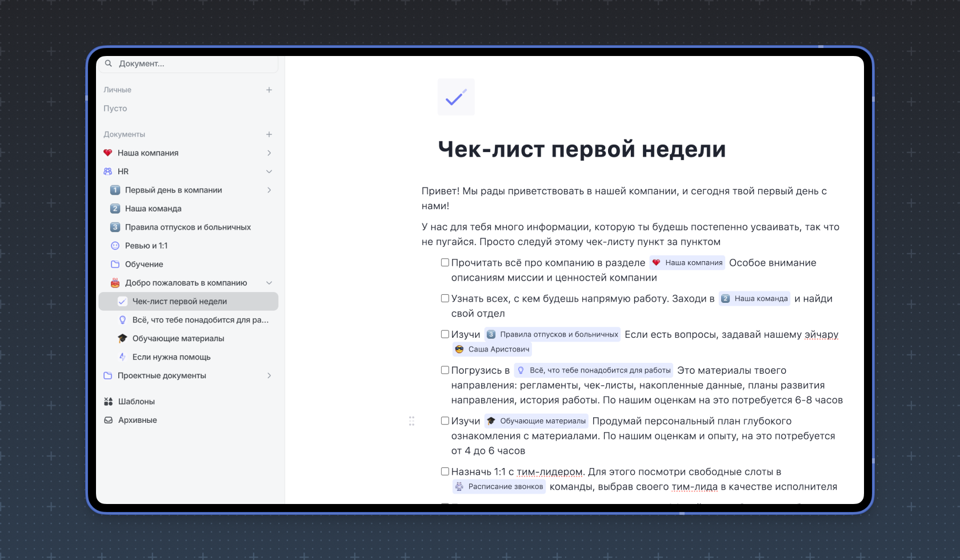This screenshot has height=560, width=960.
Task: Check the 'Назначь 1:1 с тим-лидером' checkbox
Action: pos(445,471)
